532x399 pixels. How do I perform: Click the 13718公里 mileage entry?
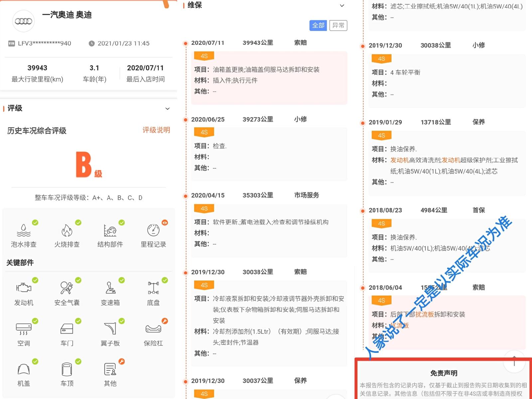pos(436,122)
